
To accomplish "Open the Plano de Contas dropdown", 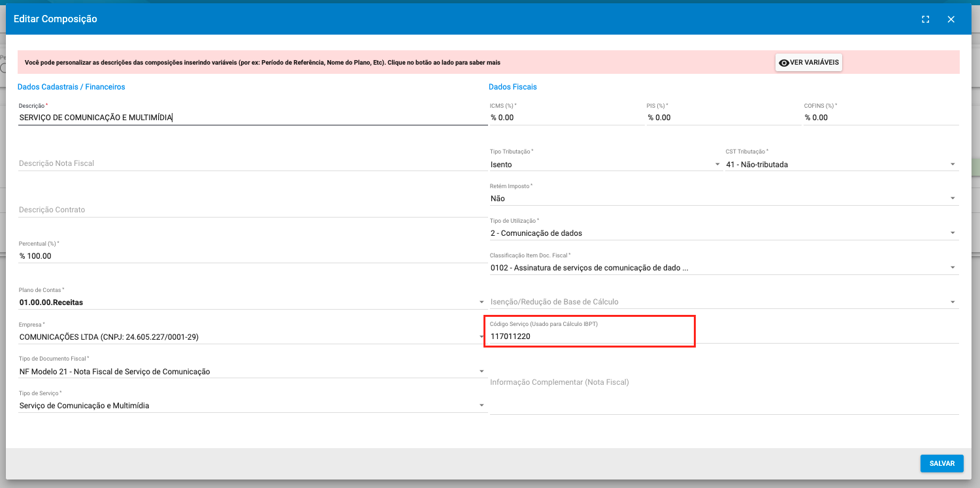I will click(x=253, y=302).
